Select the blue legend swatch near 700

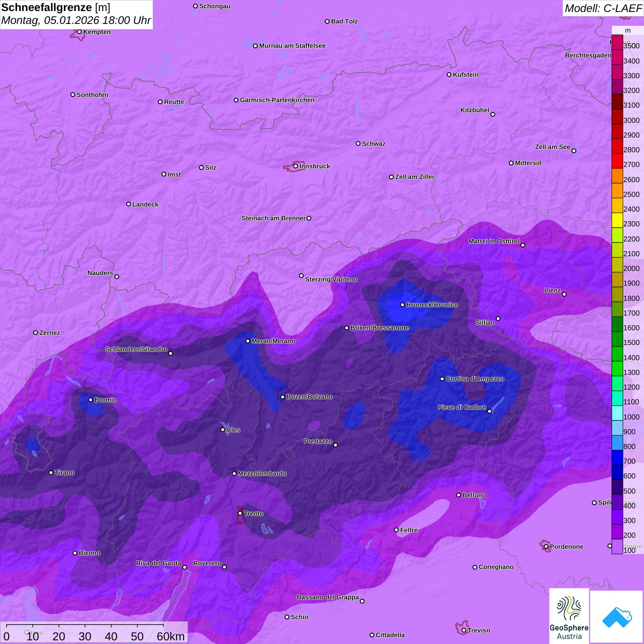pos(617,457)
